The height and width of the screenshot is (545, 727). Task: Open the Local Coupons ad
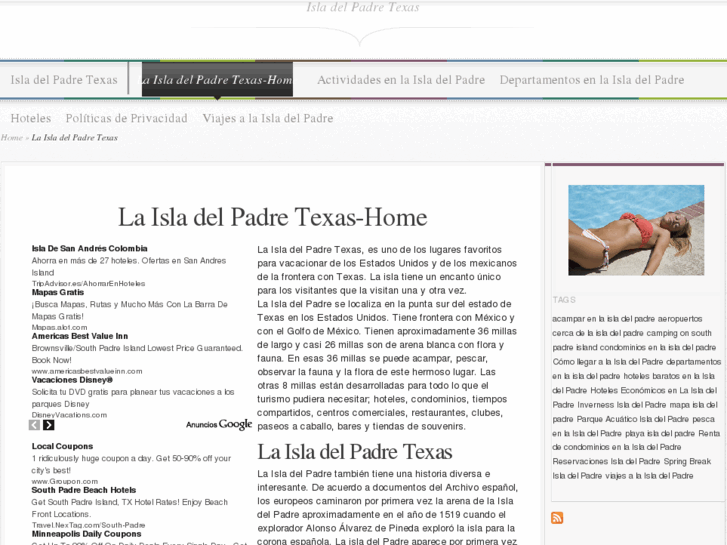[62, 446]
